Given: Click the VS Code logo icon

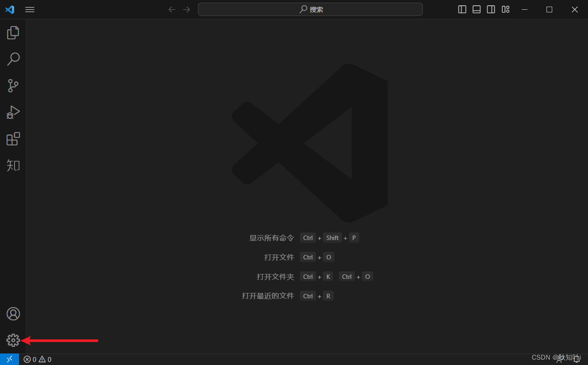Looking at the screenshot, I should pos(10,9).
